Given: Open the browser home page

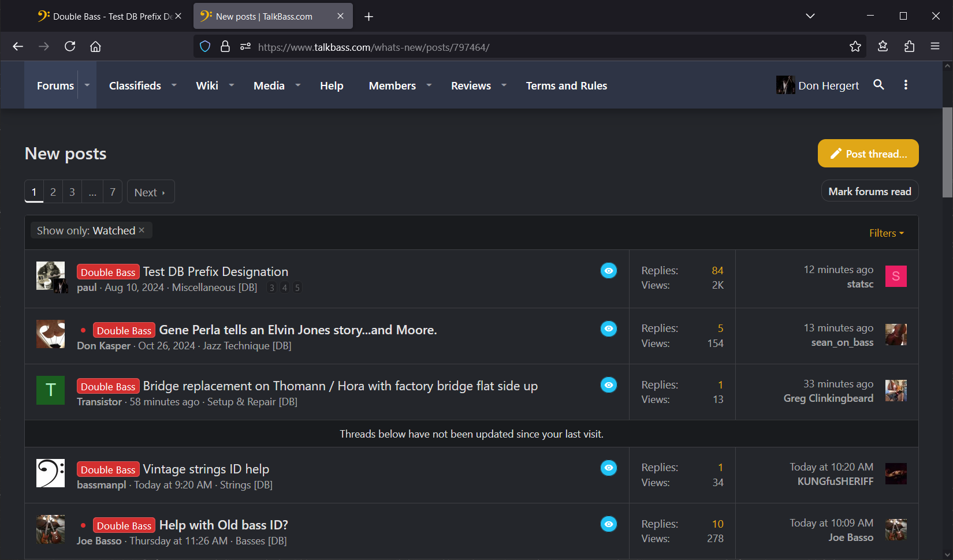Looking at the screenshot, I should point(95,46).
